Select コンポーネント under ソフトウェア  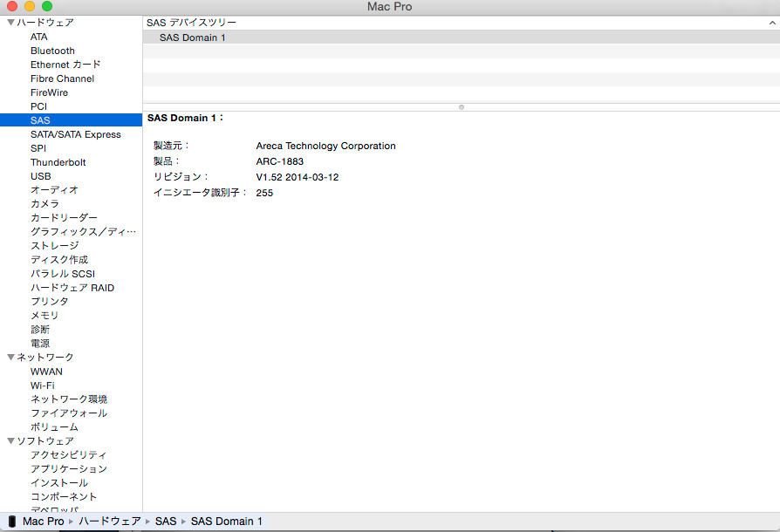point(64,497)
